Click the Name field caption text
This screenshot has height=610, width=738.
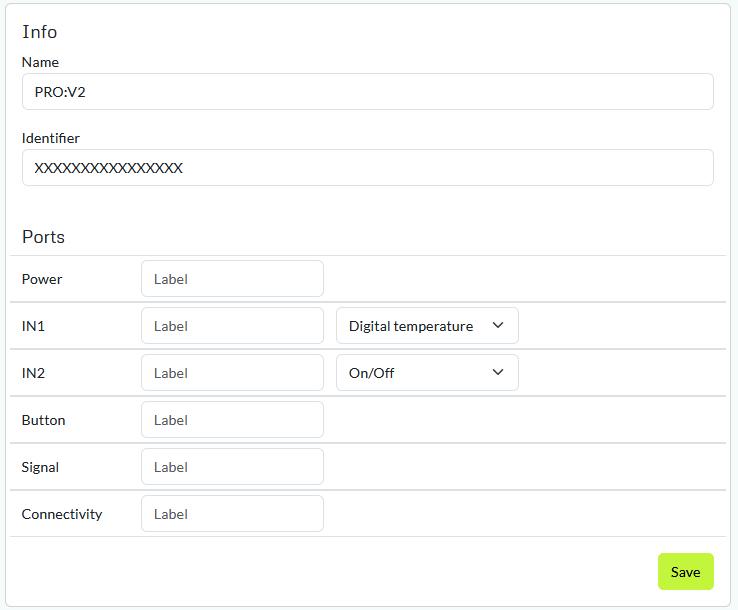pos(40,62)
